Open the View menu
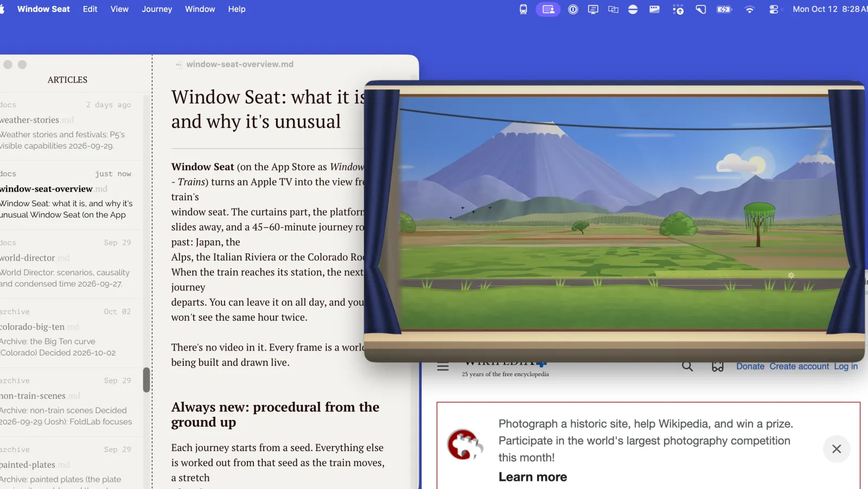This screenshot has height=489, width=868. [119, 9]
